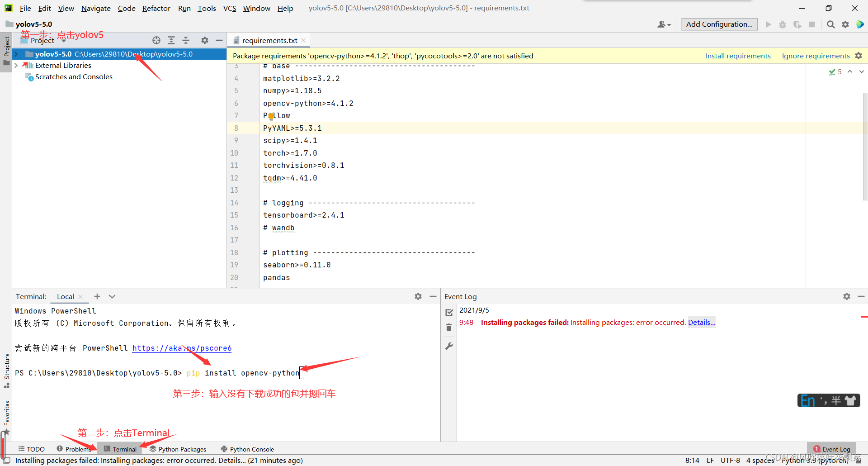Screen dimensions: 868x466
Task: Open Terminal panel settings gear
Action: (418, 296)
